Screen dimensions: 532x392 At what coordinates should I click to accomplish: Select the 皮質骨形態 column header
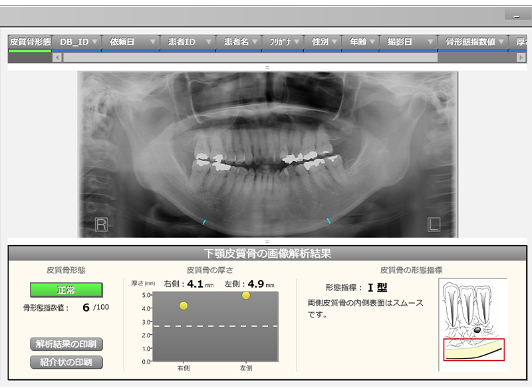tap(29, 42)
